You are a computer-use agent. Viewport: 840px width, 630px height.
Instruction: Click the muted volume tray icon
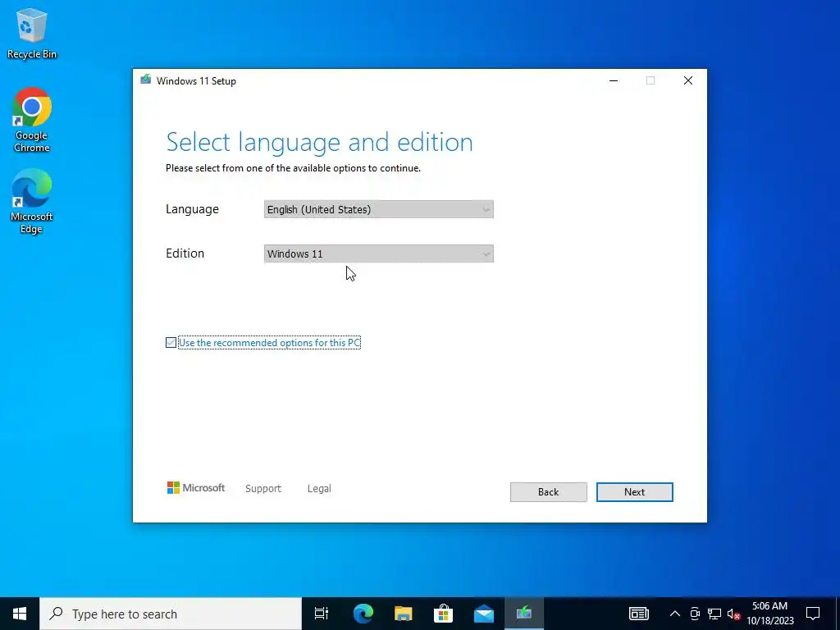[x=733, y=614]
